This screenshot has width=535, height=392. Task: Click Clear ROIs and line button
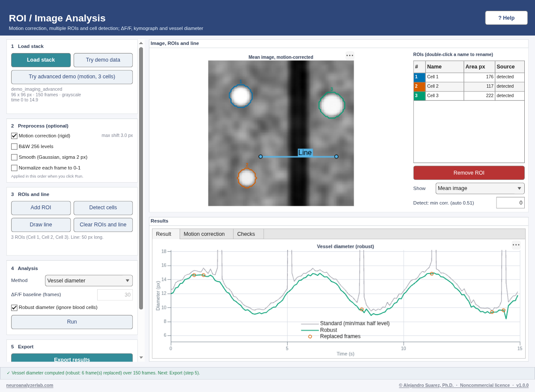pos(103,225)
